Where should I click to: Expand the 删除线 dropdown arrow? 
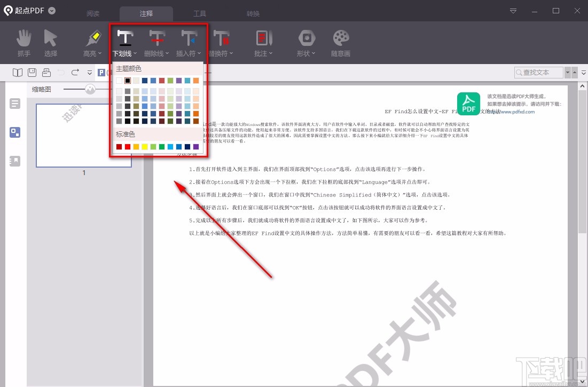tap(167, 53)
